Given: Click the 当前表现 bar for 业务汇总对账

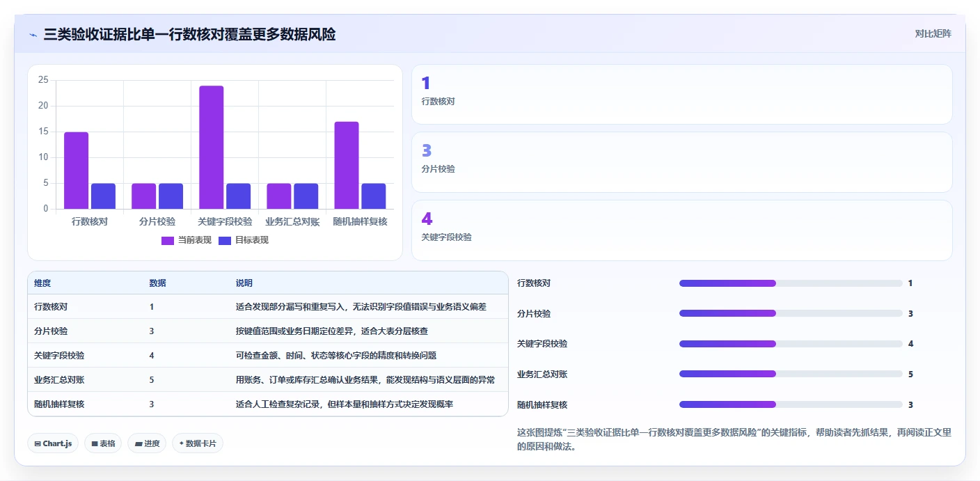Looking at the screenshot, I should click(x=279, y=196).
